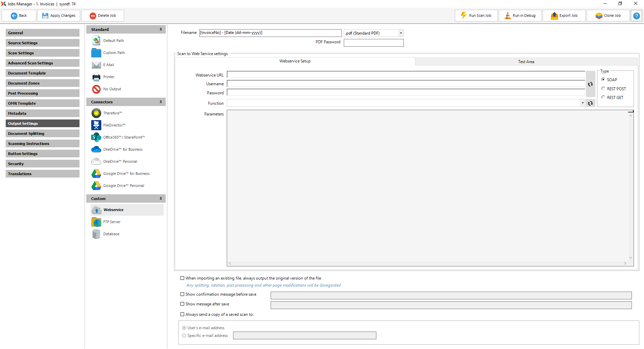644x349 pixels.
Task: Open Document Splitting in the left menu
Action: [43, 134]
